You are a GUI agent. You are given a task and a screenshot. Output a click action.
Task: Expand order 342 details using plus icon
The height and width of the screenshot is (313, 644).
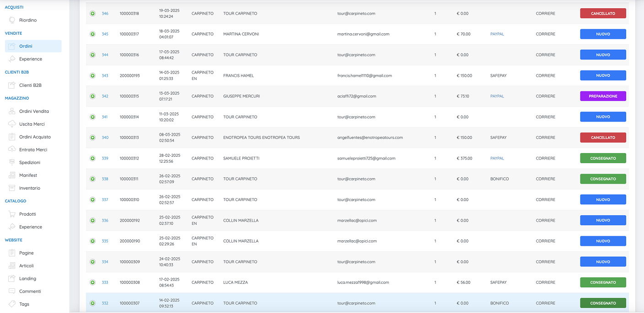point(92,96)
